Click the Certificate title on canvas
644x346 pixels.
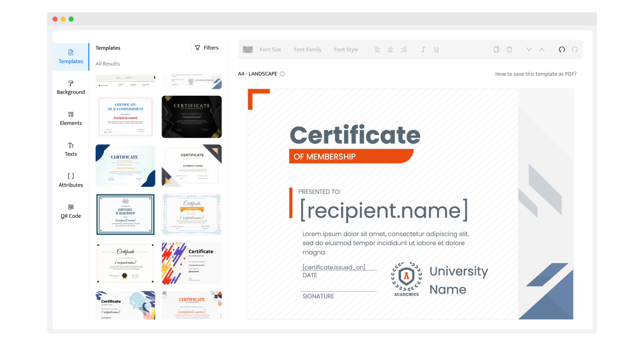[355, 135]
